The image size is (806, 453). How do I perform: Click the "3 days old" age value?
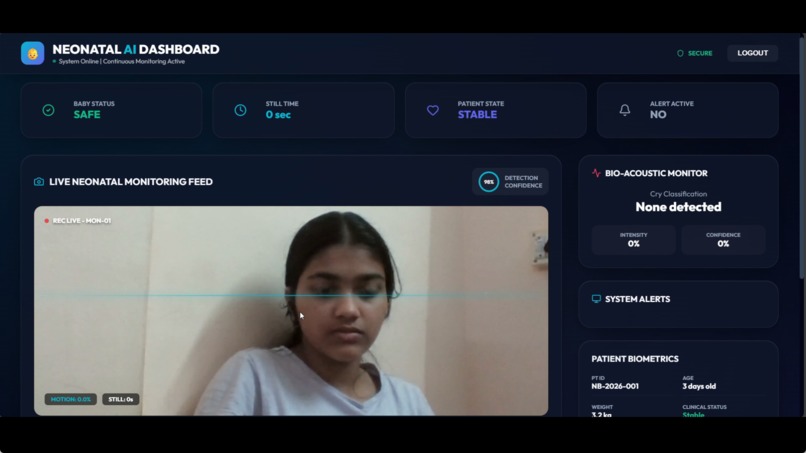point(699,386)
